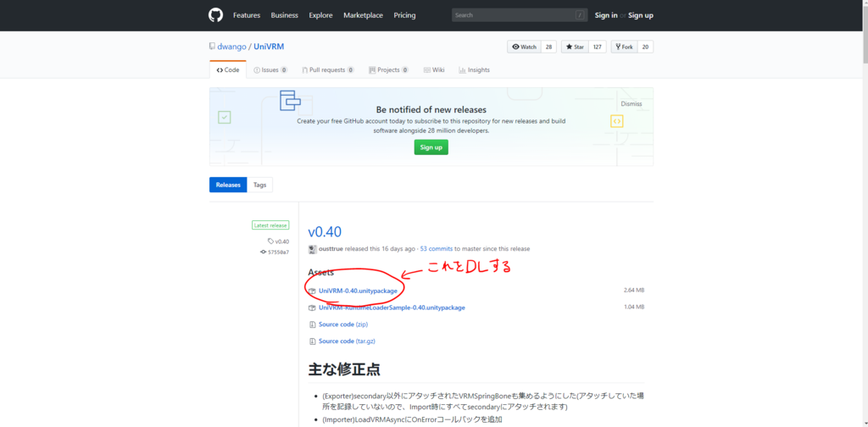The width and height of the screenshot is (868, 427).
Task: Star the repository
Action: pyautogui.click(x=576, y=47)
